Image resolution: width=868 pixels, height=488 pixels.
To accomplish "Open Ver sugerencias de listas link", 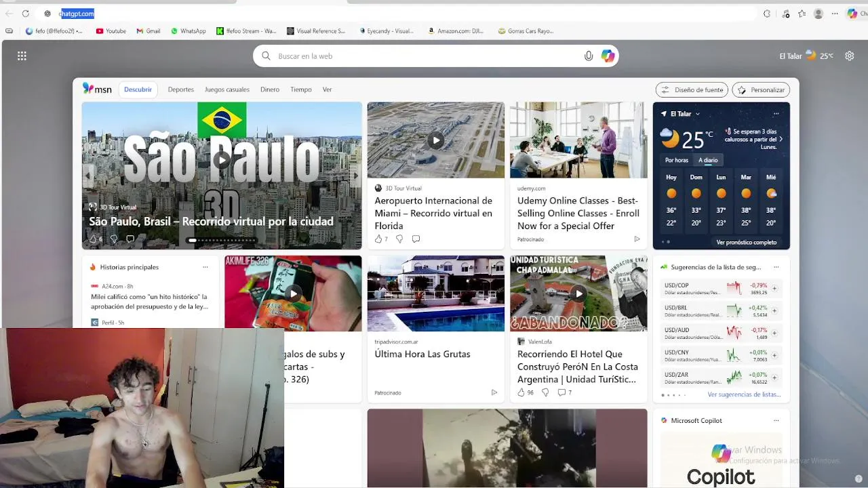I will (x=744, y=394).
